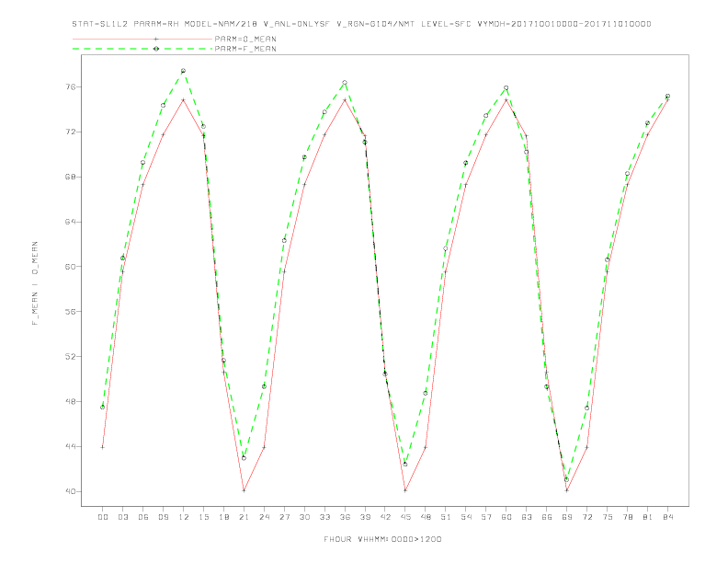Click x-axis tick label 33
Image resolution: width=728 pixels, height=563 pixels.
(324, 517)
